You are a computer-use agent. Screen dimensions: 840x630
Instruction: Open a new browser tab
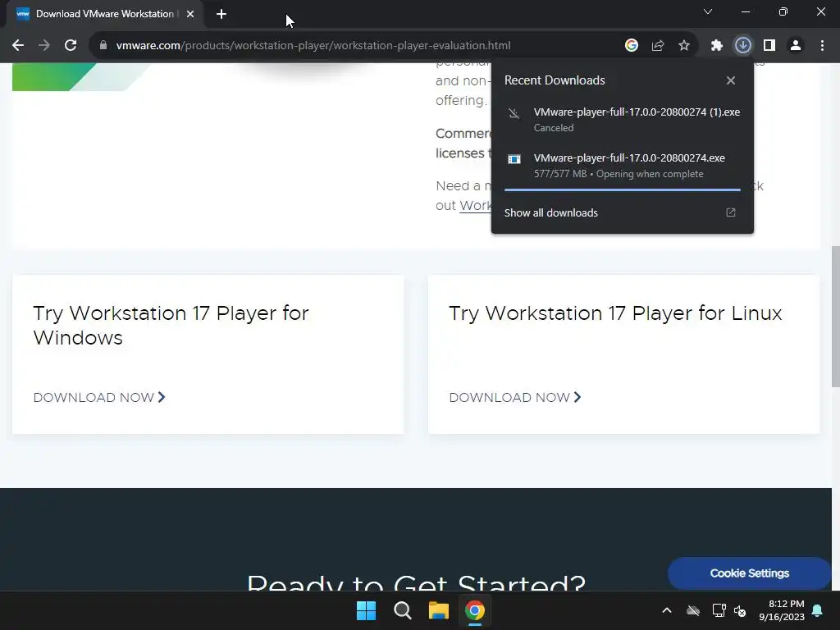pos(221,14)
